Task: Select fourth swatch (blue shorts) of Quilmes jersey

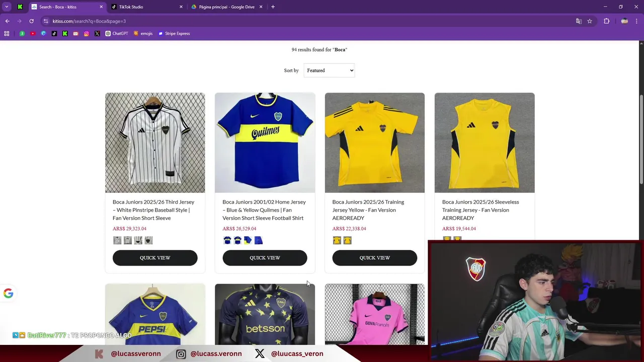Action: [259, 240]
